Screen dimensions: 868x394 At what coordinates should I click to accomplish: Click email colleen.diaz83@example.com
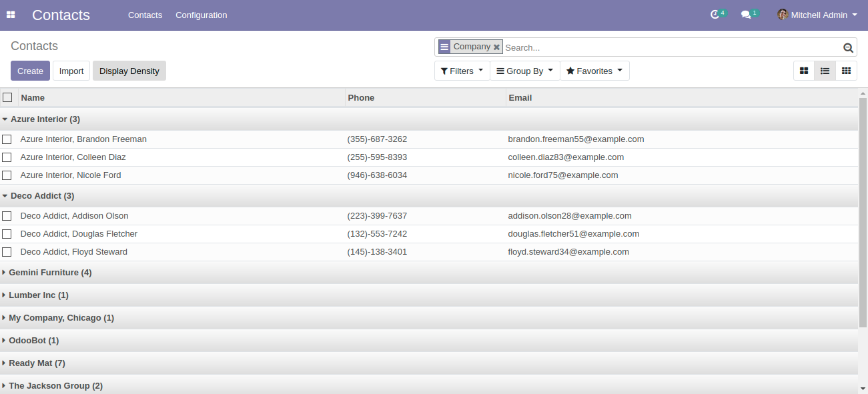pos(566,157)
